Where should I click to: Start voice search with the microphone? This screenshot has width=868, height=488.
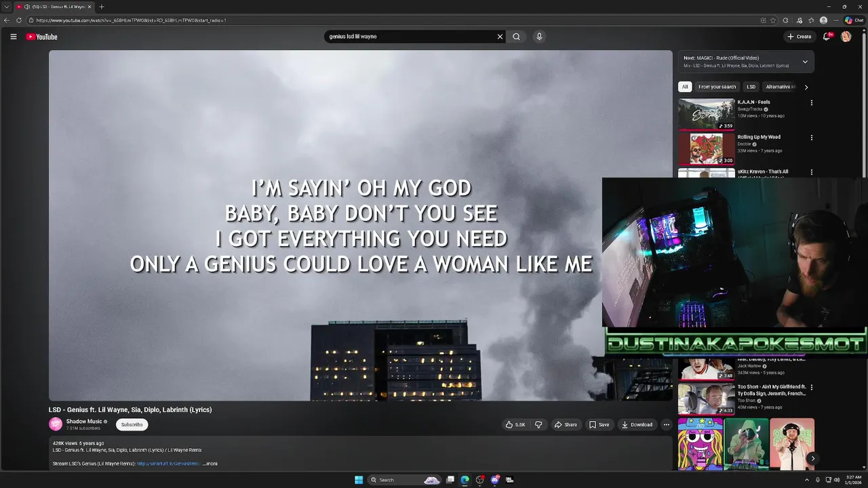click(x=539, y=37)
